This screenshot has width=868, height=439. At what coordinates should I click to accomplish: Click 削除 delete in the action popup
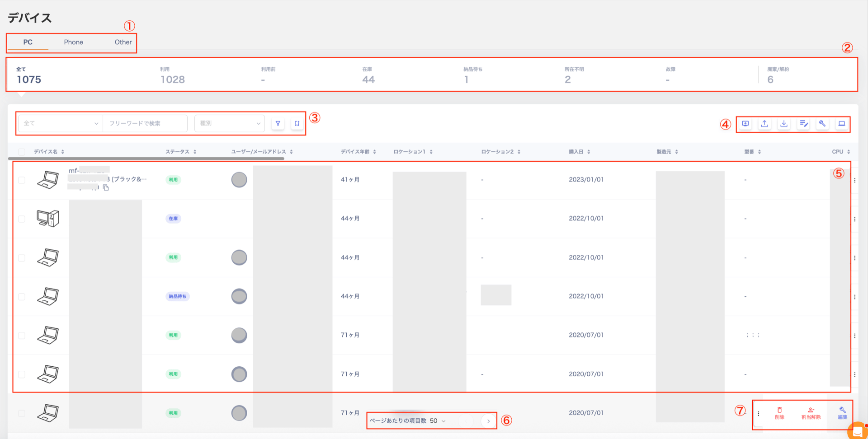779,413
